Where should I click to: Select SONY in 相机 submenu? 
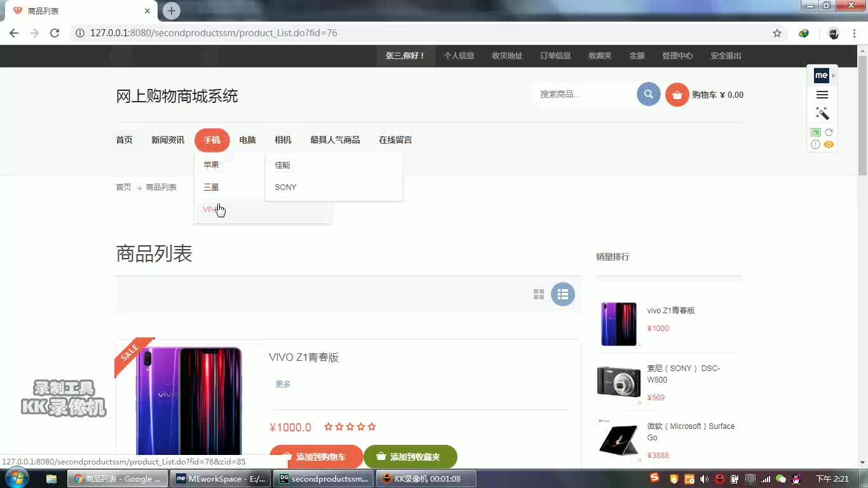(x=285, y=187)
